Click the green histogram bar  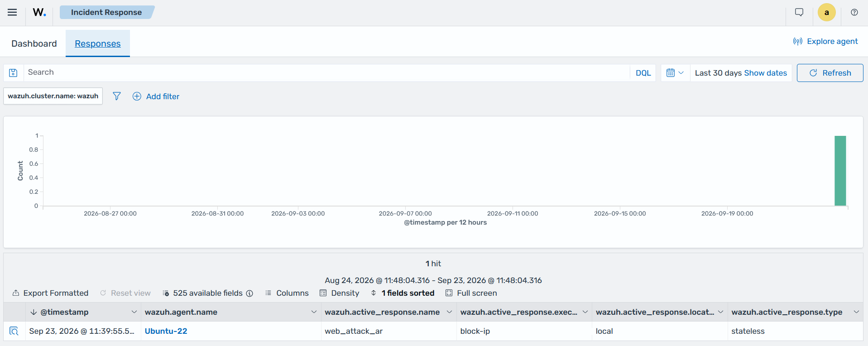[x=840, y=171]
